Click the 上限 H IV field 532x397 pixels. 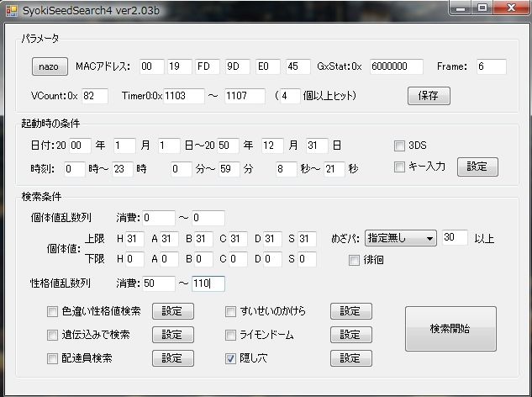tap(134, 239)
